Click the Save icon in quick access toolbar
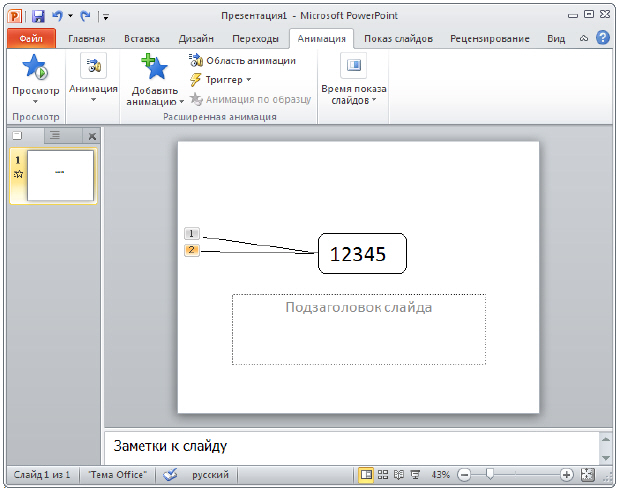Screen dimensions: 620x491 click(38, 16)
